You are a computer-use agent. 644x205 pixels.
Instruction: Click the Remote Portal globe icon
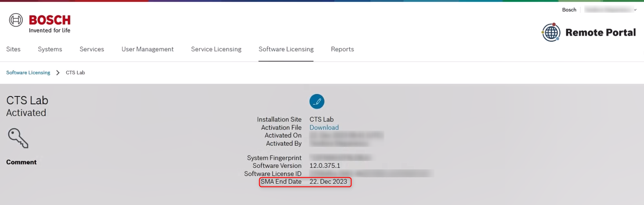point(551,32)
